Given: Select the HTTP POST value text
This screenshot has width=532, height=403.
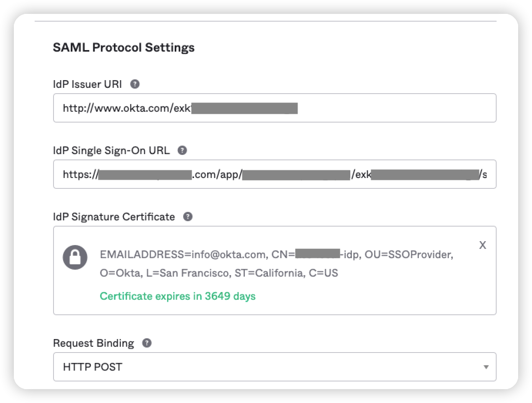Looking at the screenshot, I should 92,367.
